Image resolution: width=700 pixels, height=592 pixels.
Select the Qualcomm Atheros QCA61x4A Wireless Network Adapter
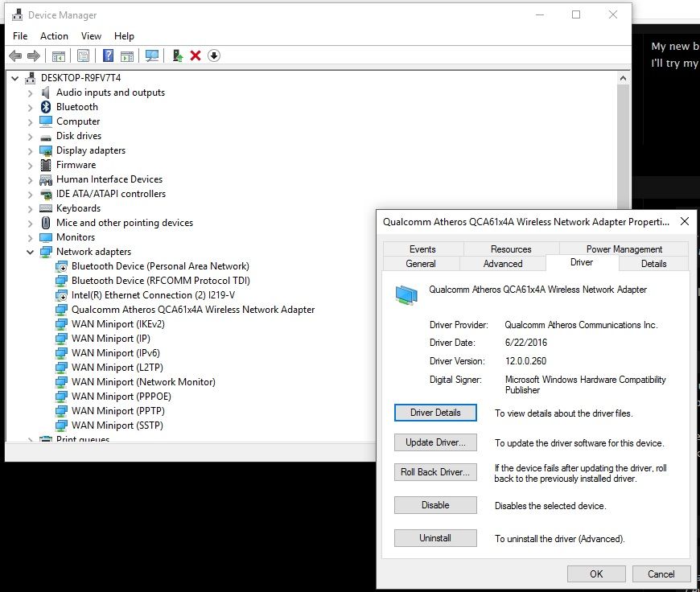189,309
